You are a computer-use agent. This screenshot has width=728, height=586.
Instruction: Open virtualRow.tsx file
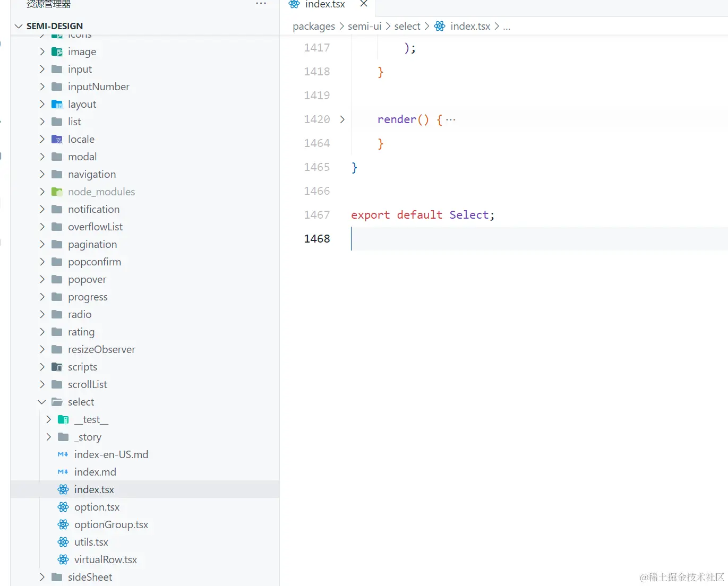click(x=145, y=559)
